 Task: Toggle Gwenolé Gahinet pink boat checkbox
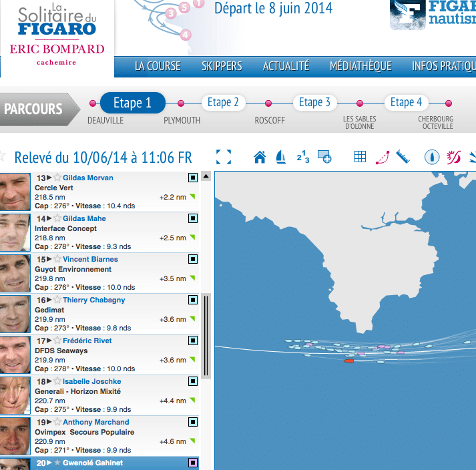[193, 463]
